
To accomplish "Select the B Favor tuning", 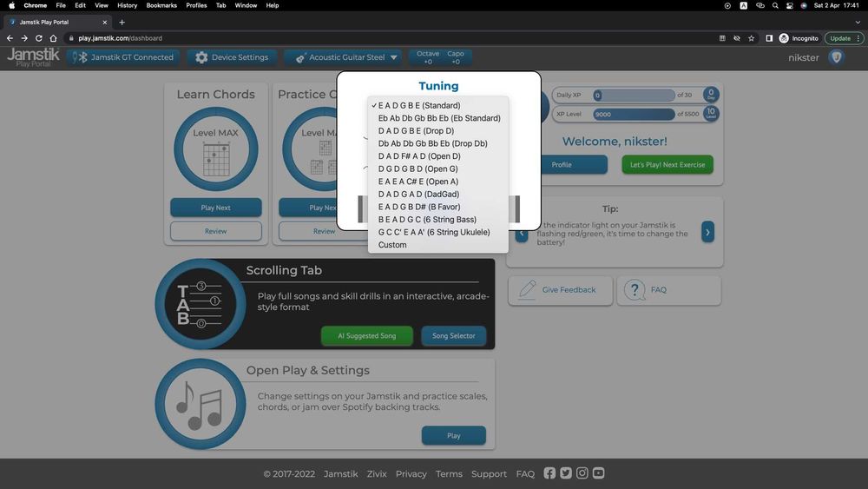I will click(x=437, y=207).
